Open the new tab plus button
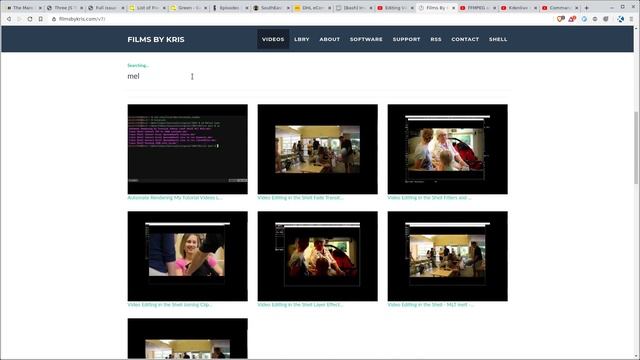Image resolution: width=640 pixels, height=360 pixels. pos(587,8)
